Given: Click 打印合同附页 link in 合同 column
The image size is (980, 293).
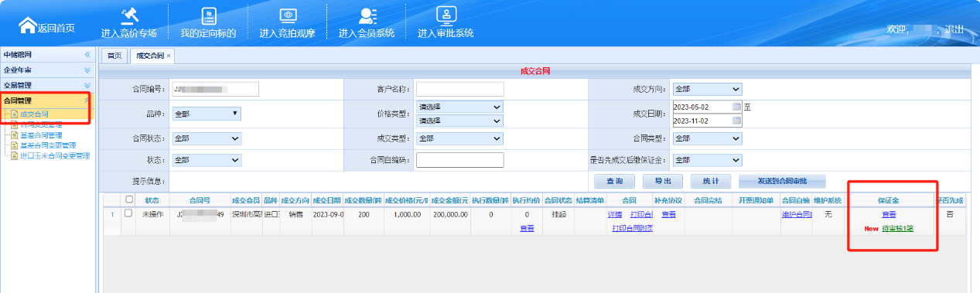Looking at the screenshot, I should coord(633,228).
